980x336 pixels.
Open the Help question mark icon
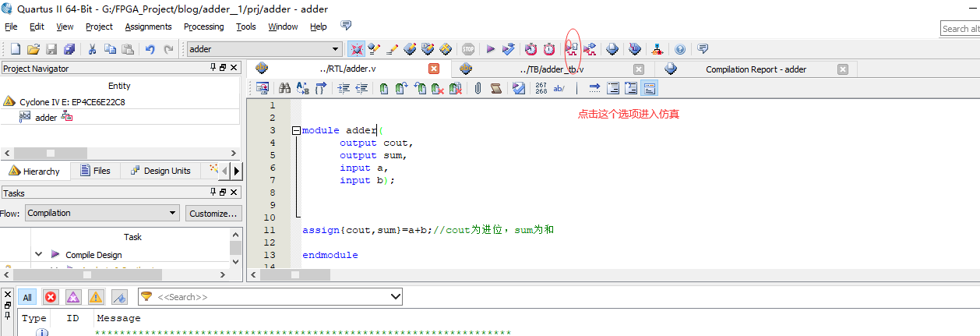[680, 49]
